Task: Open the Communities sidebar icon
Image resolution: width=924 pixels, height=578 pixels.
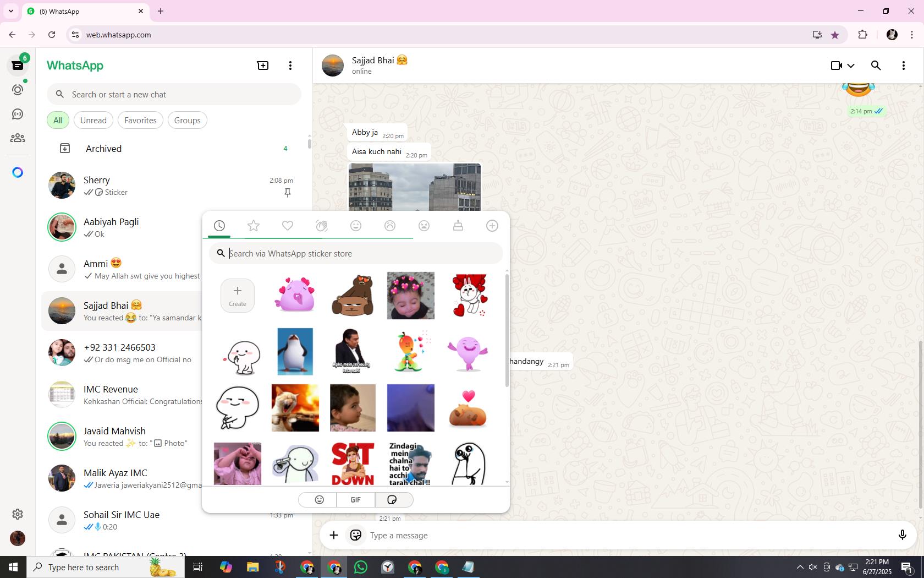Action: click(18, 138)
